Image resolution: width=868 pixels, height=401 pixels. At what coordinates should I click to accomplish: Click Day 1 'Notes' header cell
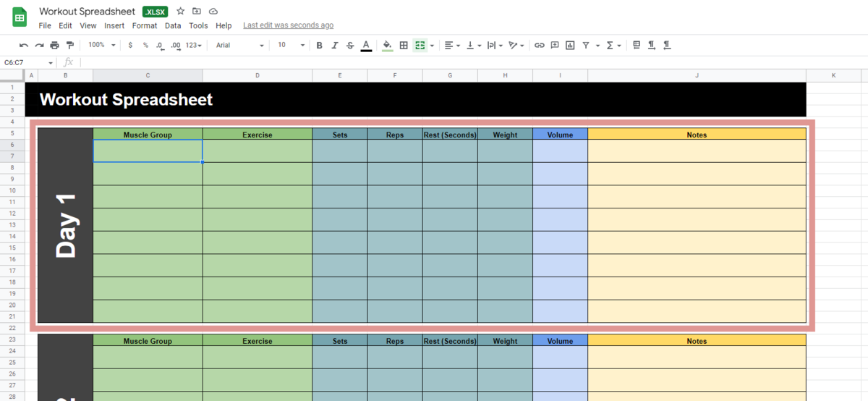pyautogui.click(x=697, y=135)
